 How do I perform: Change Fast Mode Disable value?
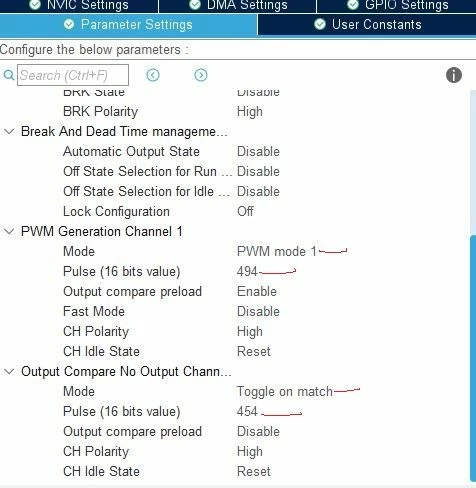pyautogui.click(x=258, y=311)
